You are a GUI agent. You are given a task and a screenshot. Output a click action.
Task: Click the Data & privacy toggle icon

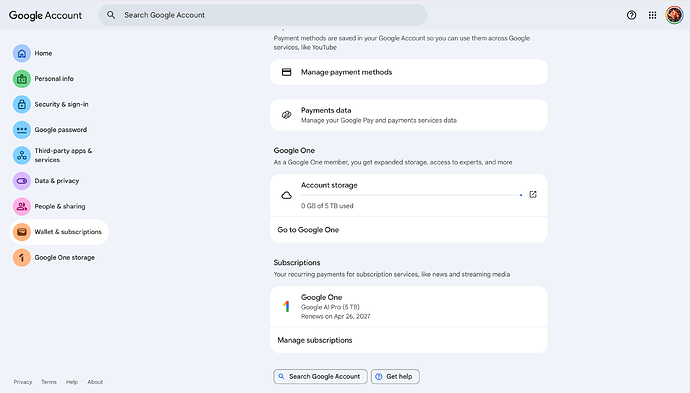[x=22, y=181]
